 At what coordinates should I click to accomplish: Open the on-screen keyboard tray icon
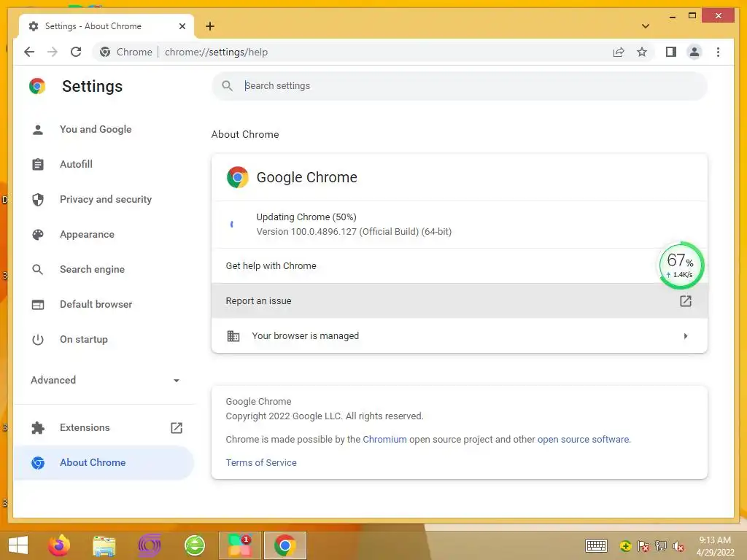pyautogui.click(x=596, y=545)
